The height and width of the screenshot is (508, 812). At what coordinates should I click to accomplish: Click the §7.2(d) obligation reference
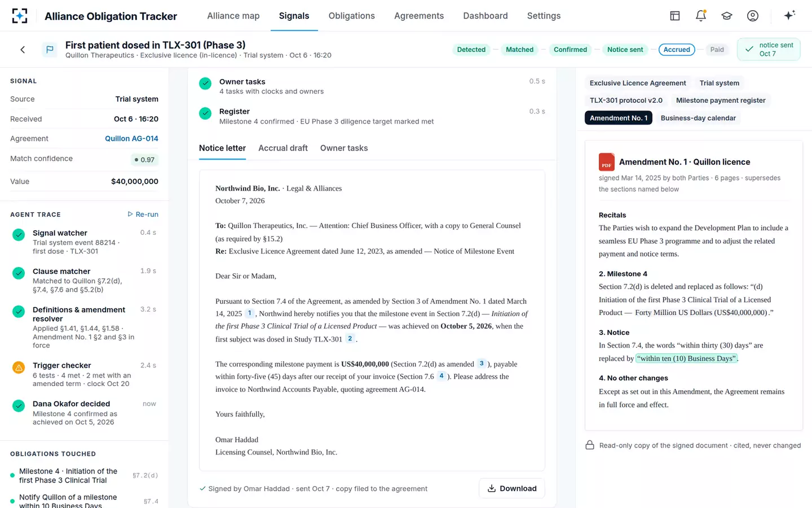tap(145, 475)
